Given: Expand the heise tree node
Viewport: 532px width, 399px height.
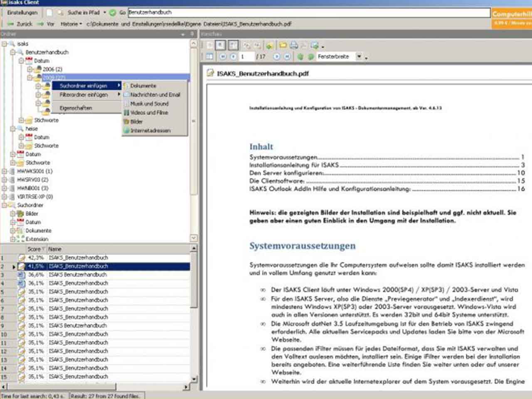Looking at the screenshot, I should click(12, 129).
